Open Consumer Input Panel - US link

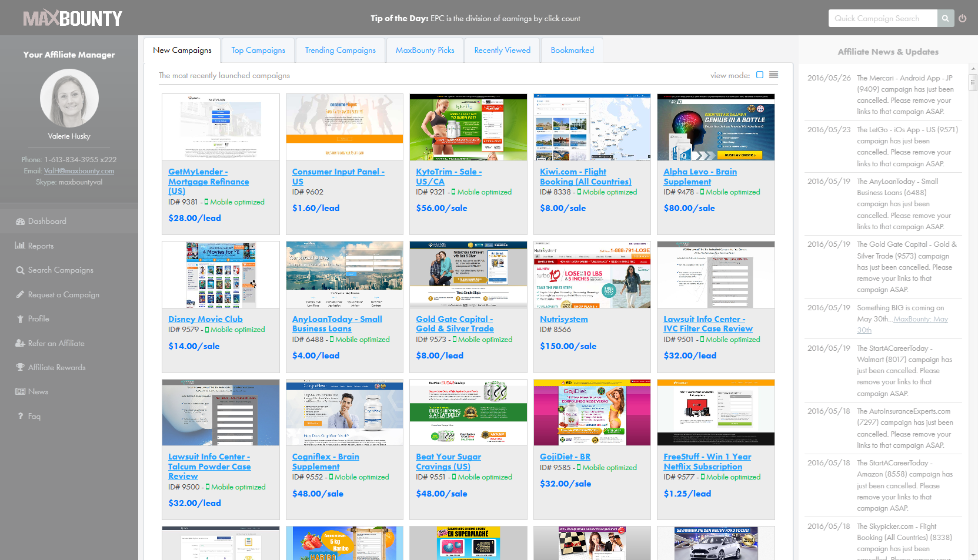click(x=338, y=177)
